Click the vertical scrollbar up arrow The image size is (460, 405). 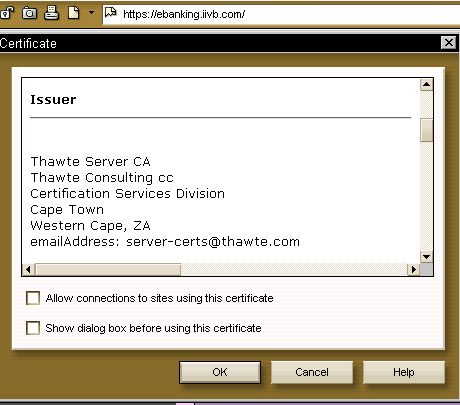pos(426,84)
